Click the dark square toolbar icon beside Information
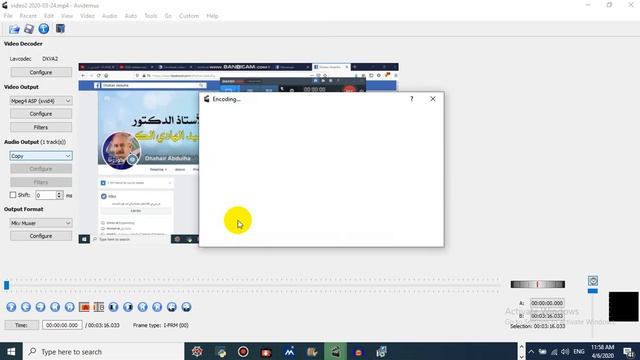This screenshot has height=360, width=640. coord(60,29)
